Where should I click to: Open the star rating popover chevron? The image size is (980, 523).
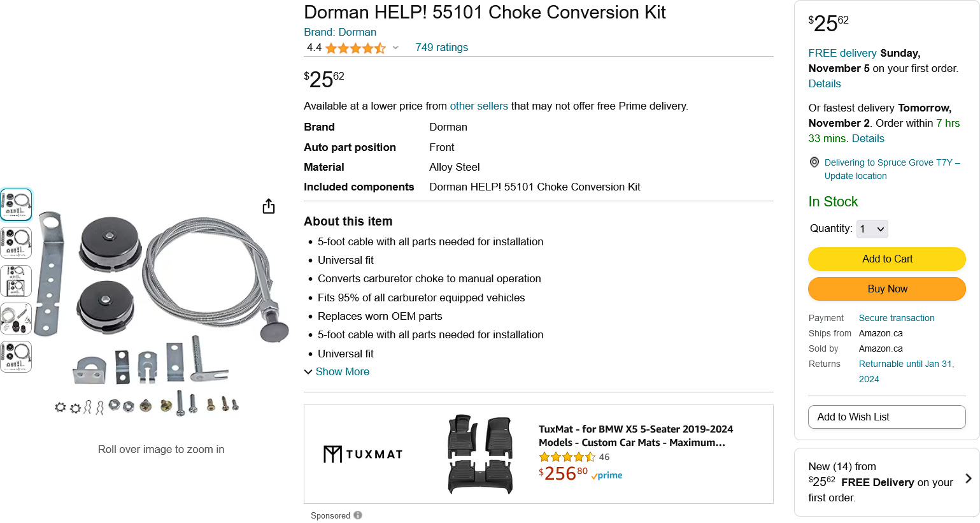point(395,48)
